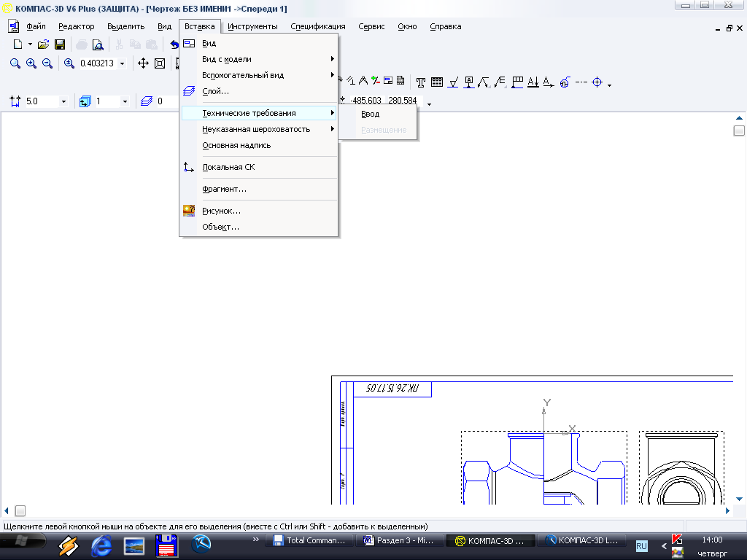Click the open file folder icon

tap(43, 44)
